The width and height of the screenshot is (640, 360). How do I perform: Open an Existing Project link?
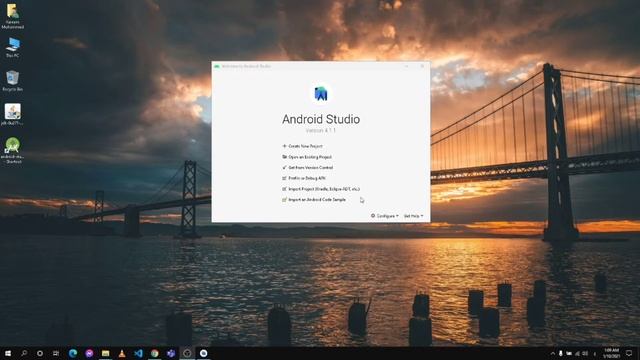pos(307,157)
